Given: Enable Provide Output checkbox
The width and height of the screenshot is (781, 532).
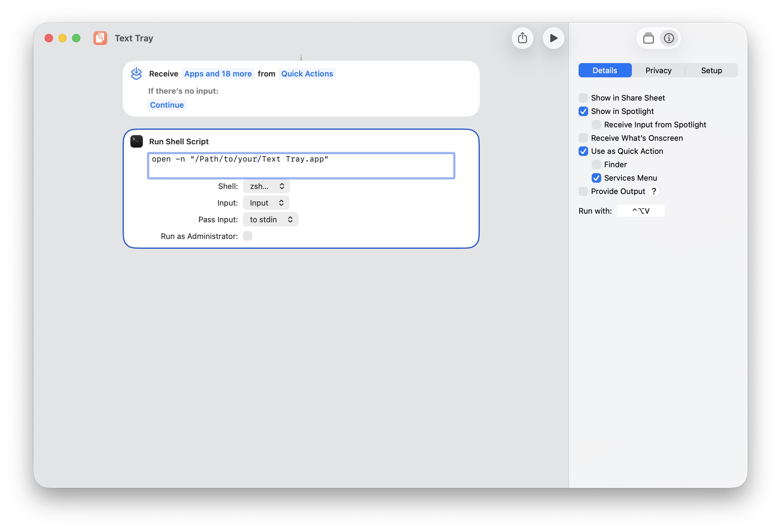Looking at the screenshot, I should pos(583,191).
